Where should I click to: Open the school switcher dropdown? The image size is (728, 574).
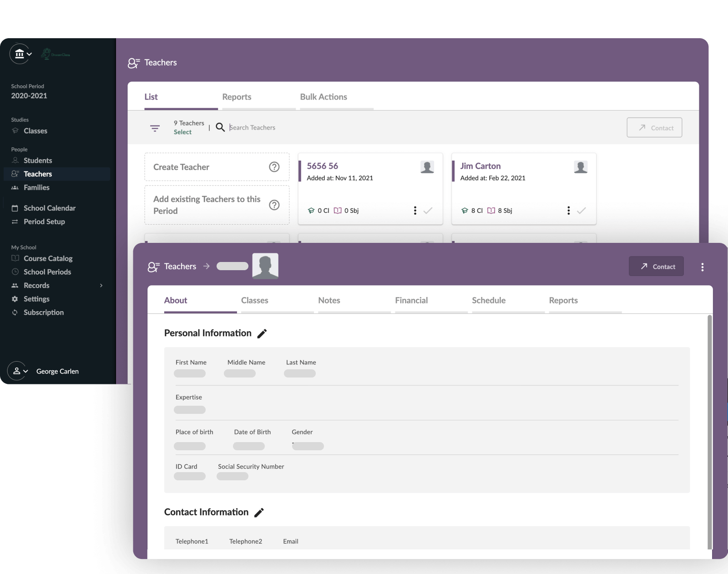pyautogui.click(x=21, y=54)
